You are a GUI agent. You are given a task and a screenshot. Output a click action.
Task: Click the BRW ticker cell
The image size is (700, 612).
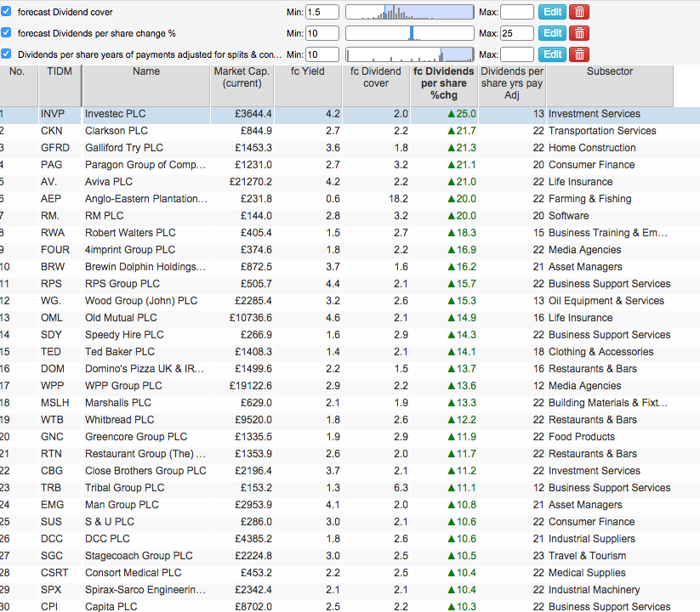click(53, 267)
